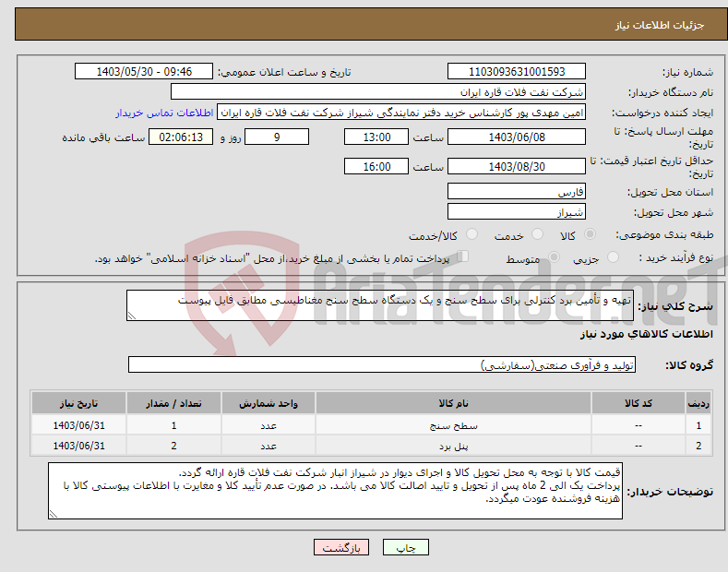728x572 pixels.
Task: Select the متوسط purchase type radio
Action: [554, 256]
